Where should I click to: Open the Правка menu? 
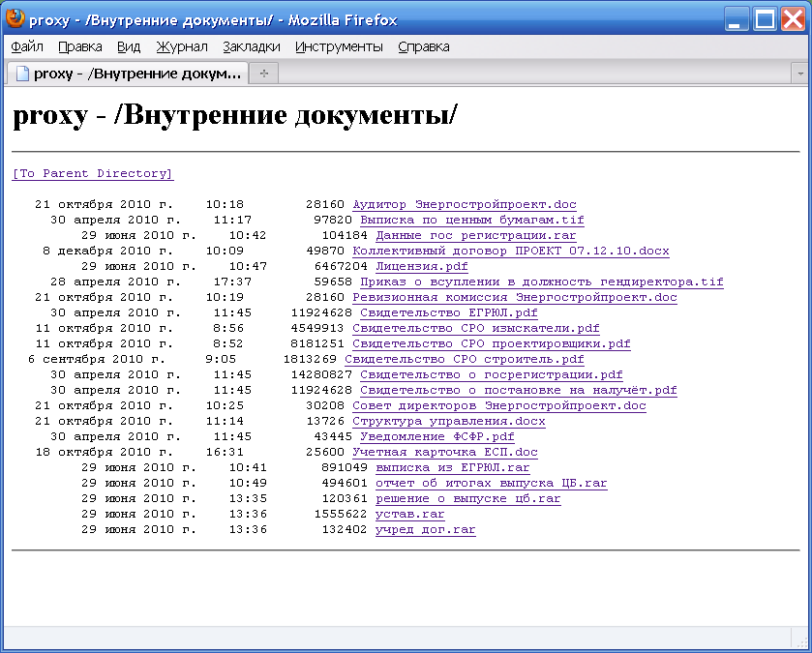click(79, 47)
